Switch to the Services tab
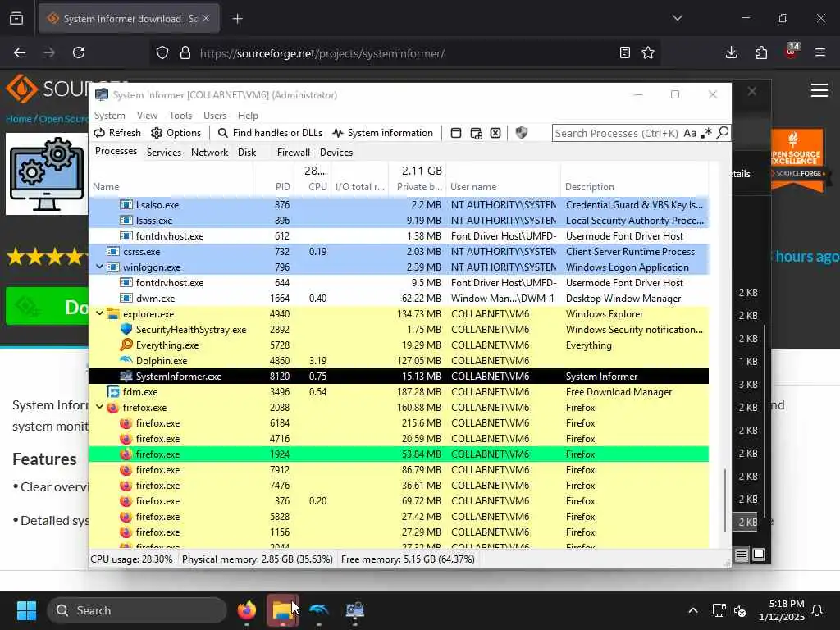The height and width of the screenshot is (630, 840). (x=164, y=153)
